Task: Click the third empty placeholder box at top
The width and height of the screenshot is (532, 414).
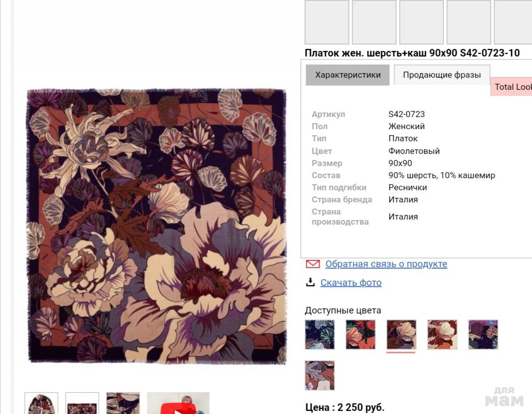Action: tap(421, 22)
